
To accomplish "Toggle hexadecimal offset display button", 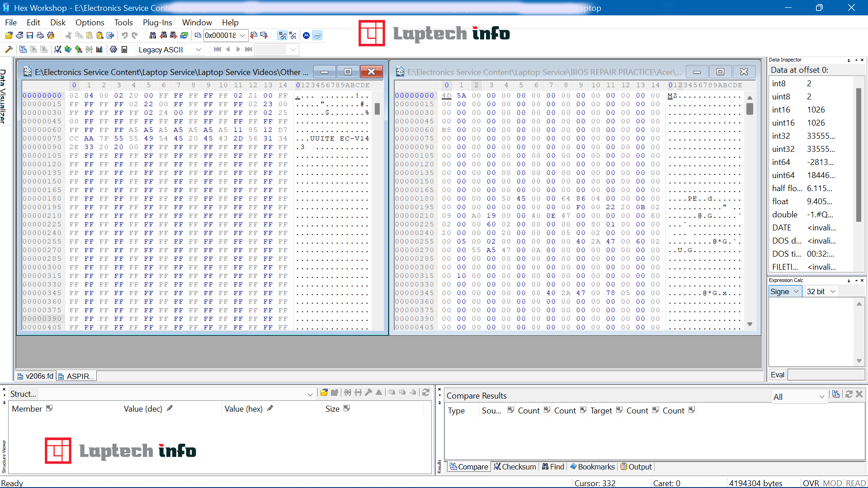I will 293,35.
